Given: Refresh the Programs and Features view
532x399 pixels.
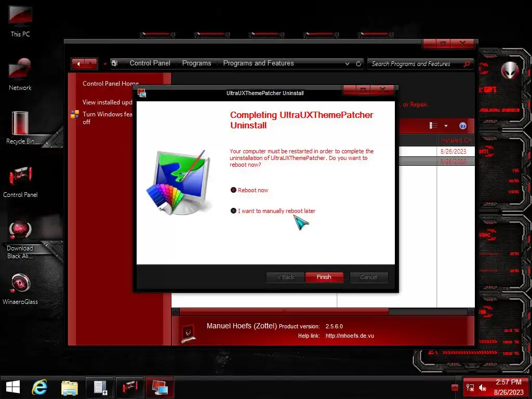Looking at the screenshot, I should click(x=358, y=64).
